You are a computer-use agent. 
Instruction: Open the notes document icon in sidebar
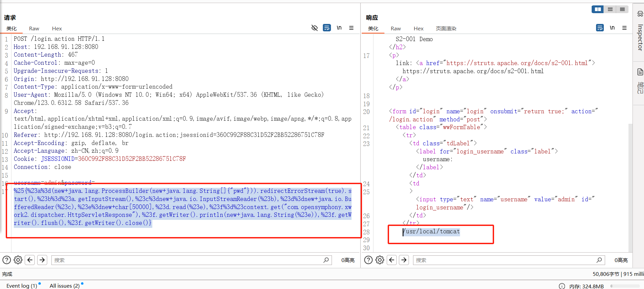point(640,72)
